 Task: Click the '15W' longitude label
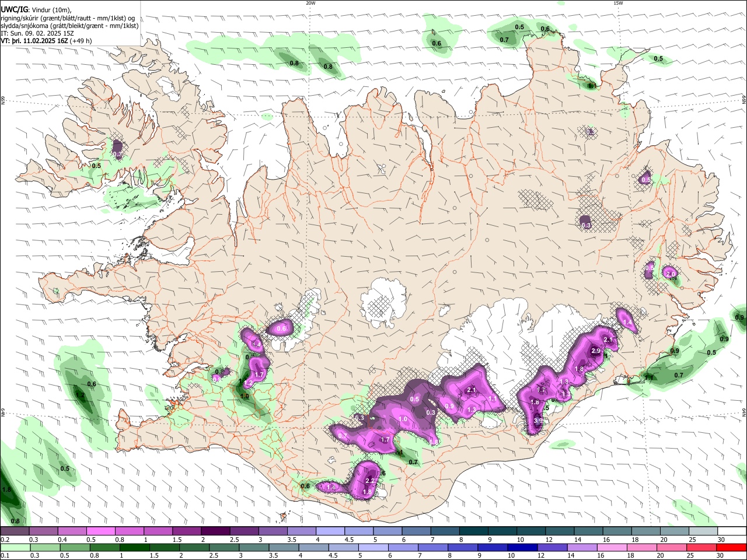pyautogui.click(x=618, y=3)
